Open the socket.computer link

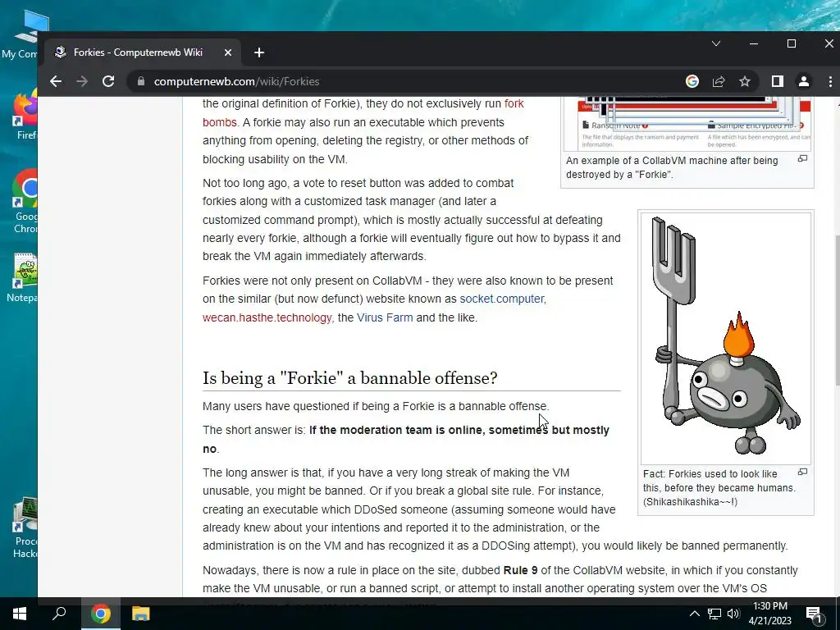coord(501,299)
